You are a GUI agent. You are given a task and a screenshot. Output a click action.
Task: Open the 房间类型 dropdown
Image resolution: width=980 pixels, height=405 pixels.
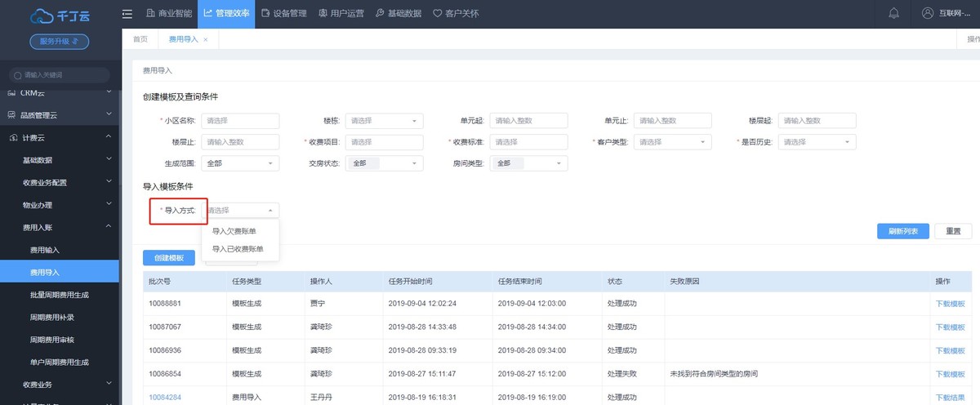pyautogui.click(x=528, y=163)
